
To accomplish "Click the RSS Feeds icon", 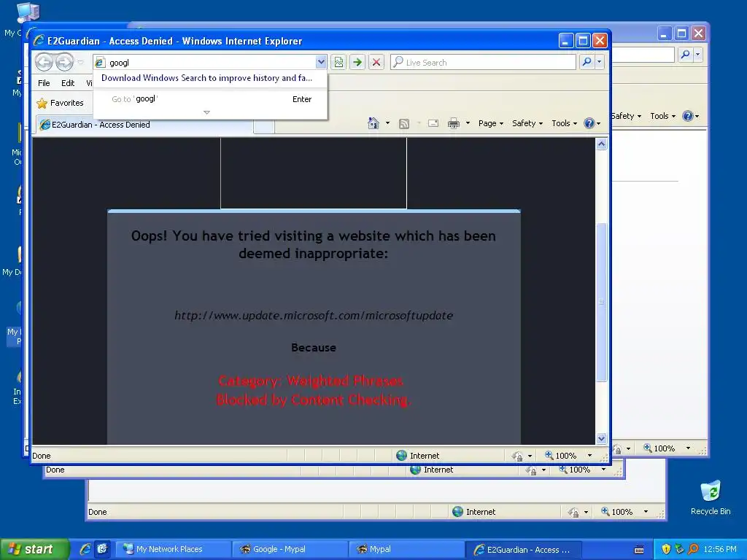I will (404, 124).
